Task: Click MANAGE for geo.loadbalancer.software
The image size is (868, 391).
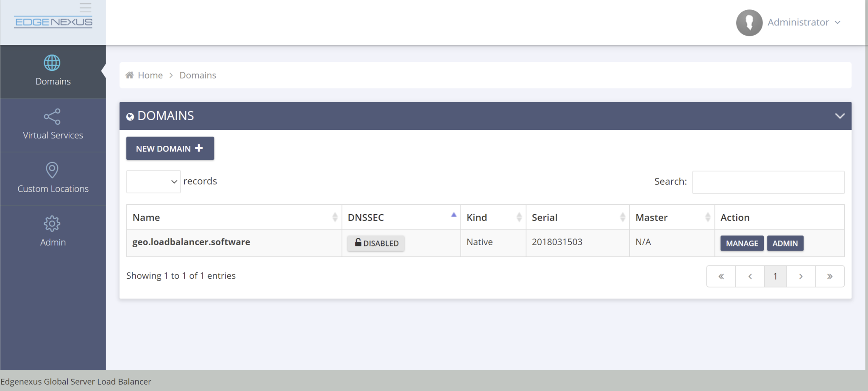Action: coord(741,243)
